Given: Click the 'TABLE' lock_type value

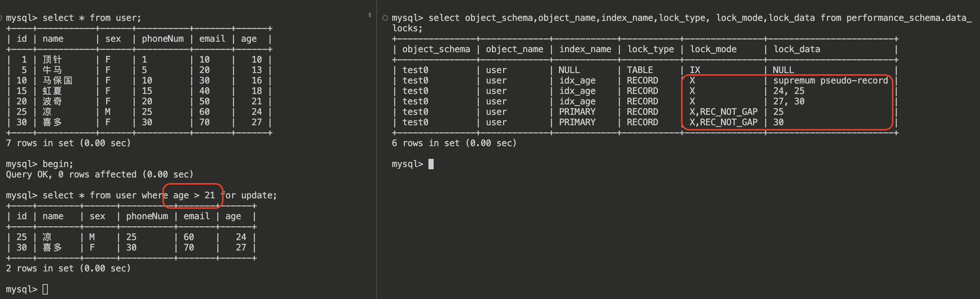Looking at the screenshot, I should tap(640, 70).
